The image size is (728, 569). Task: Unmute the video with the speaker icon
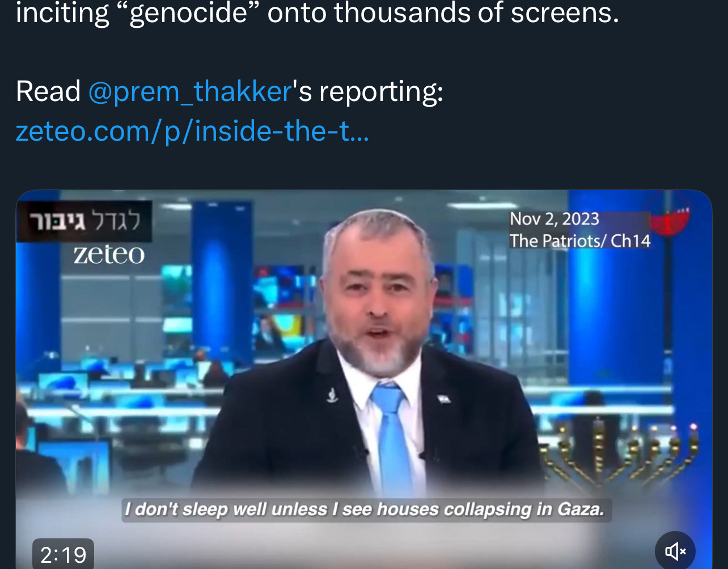(x=675, y=551)
